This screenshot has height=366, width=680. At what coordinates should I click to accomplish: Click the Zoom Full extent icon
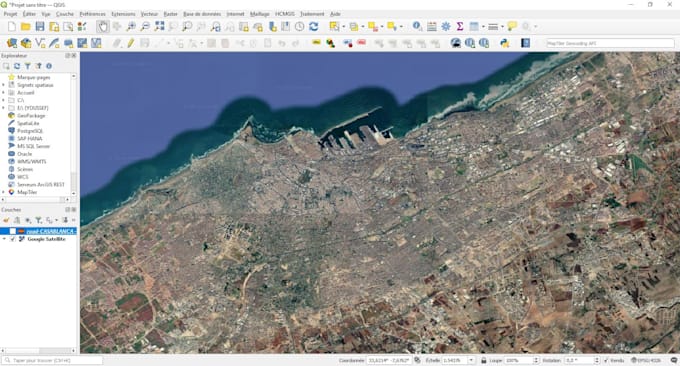pos(159,27)
